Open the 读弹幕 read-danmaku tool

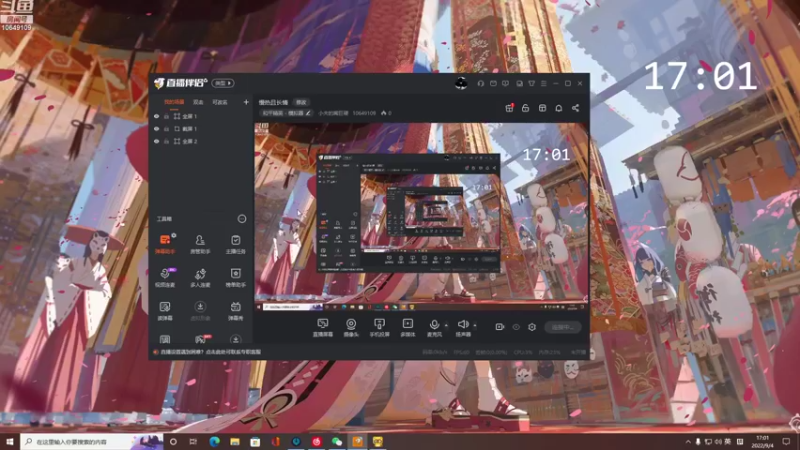click(x=165, y=310)
